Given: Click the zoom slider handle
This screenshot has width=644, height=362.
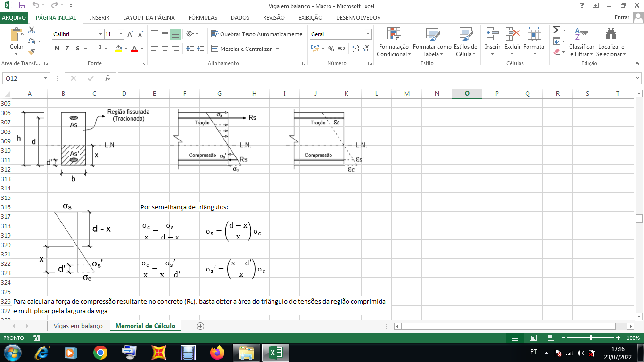Looking at the screenshot, I should [x=591, y=338].
